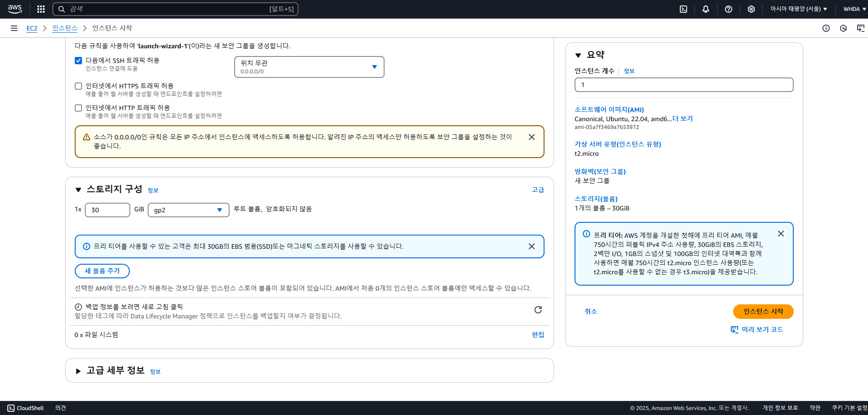Click the info circle icon below region selector
Viewport: 868px width, 415px height.
pyautogui.click(x=826, y=28)
